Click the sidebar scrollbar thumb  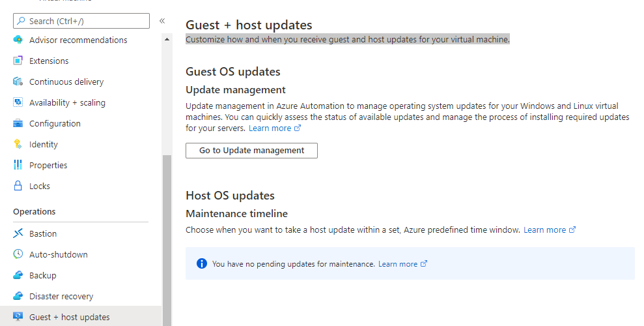[167, 241]
